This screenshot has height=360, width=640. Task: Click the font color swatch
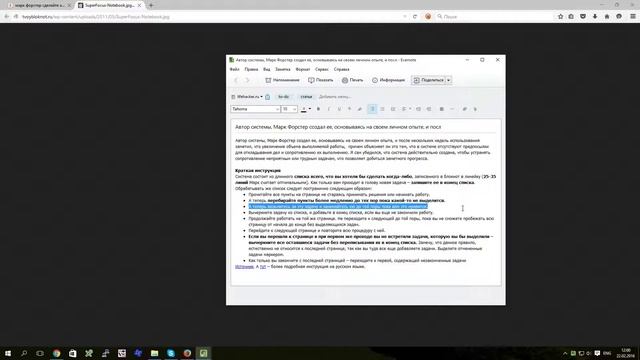304,109
